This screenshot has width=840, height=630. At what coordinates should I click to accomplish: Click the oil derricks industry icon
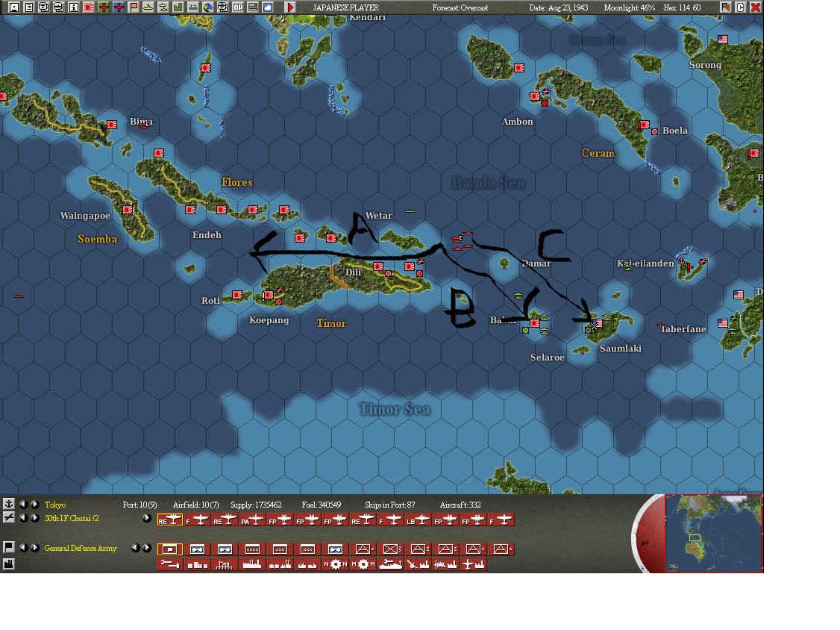[225, 564]
